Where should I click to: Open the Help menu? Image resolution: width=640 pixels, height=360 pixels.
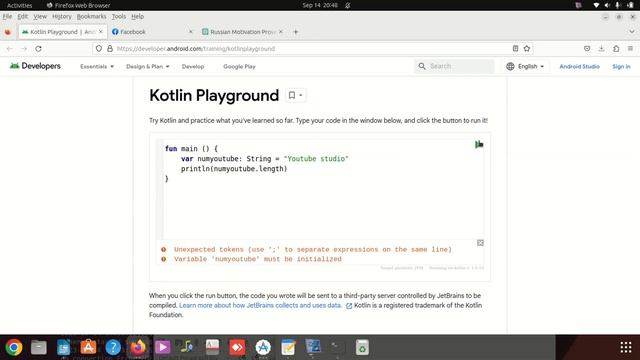[x=138, y=16]
